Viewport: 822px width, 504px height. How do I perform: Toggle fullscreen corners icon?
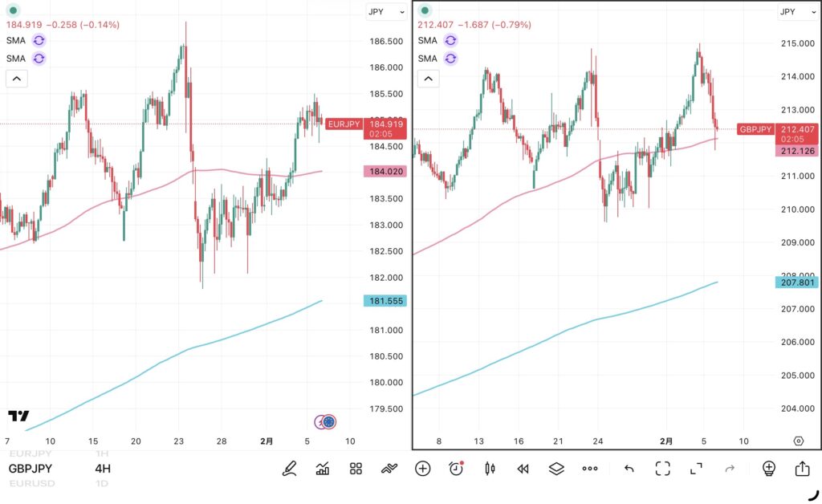click(x=696, y=469)
